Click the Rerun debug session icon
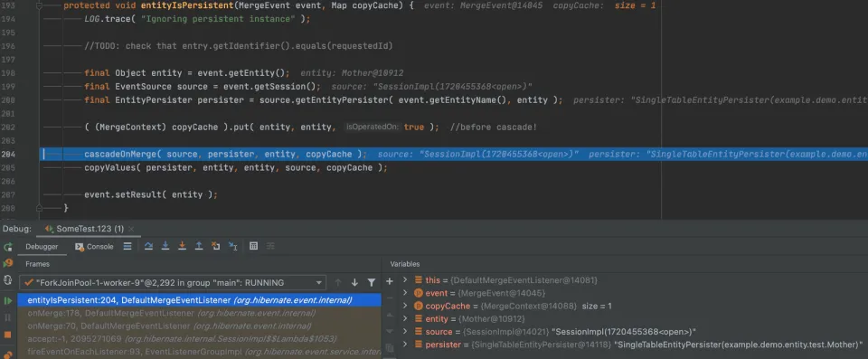Screen dimensions: 868x359 8,247
